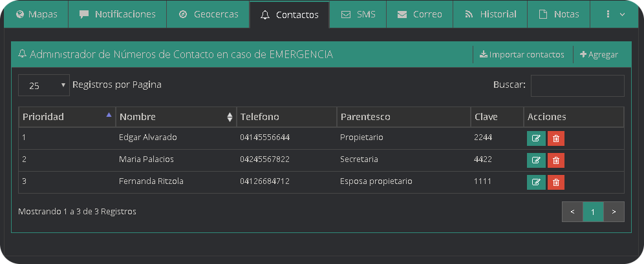
Task: Click the Mostrando 1 a 3 status text
Action: tap(77, 212)
